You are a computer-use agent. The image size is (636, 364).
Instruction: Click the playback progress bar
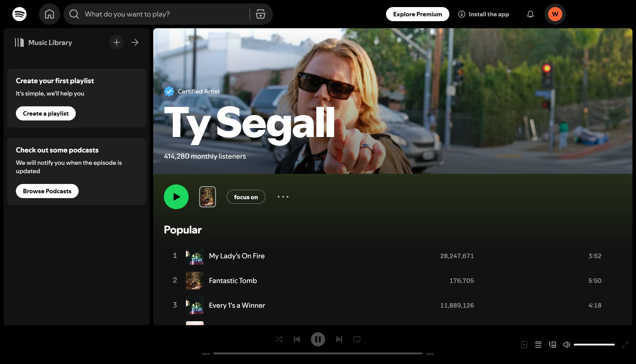318,354
